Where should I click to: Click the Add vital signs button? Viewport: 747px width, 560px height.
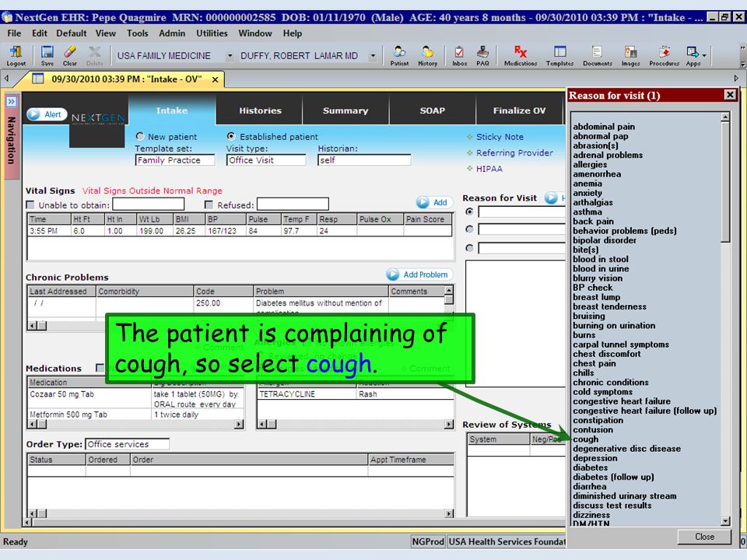433,202
